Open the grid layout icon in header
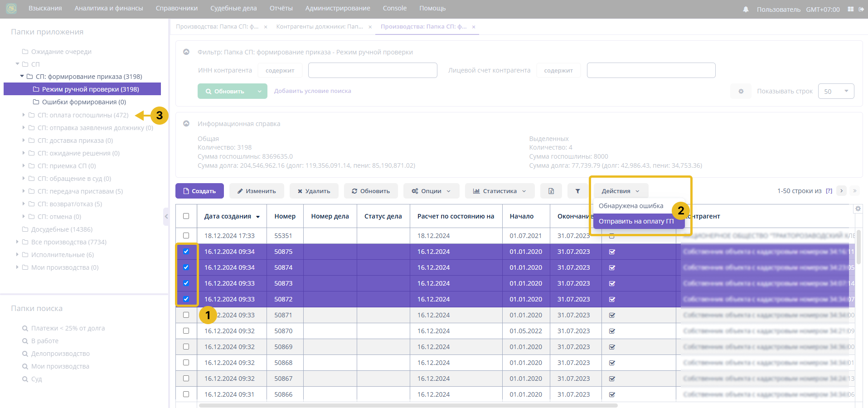This screenshot has width=868, height=408. 850,9
